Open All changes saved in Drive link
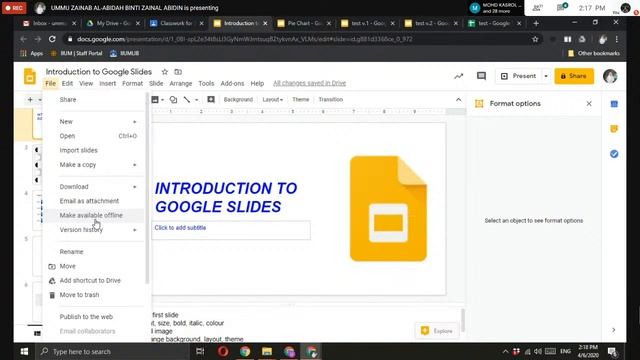Image resolution: width=640 pixels, height=360 pixels. tap(309, 83)
